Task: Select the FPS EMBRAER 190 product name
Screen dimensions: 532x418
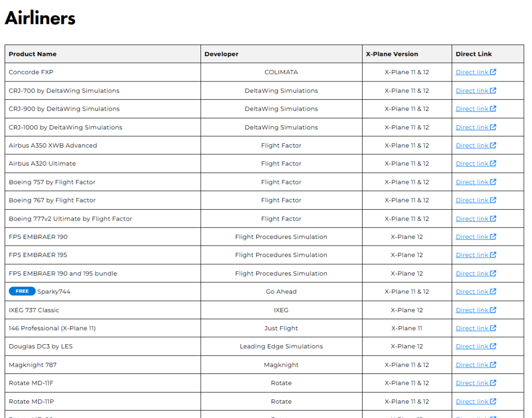Action: [x=38, y=237]
